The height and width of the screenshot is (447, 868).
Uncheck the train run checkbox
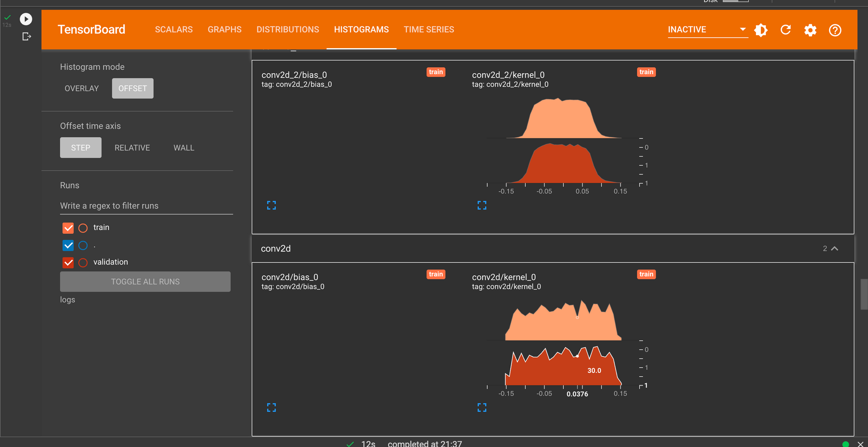68,228
